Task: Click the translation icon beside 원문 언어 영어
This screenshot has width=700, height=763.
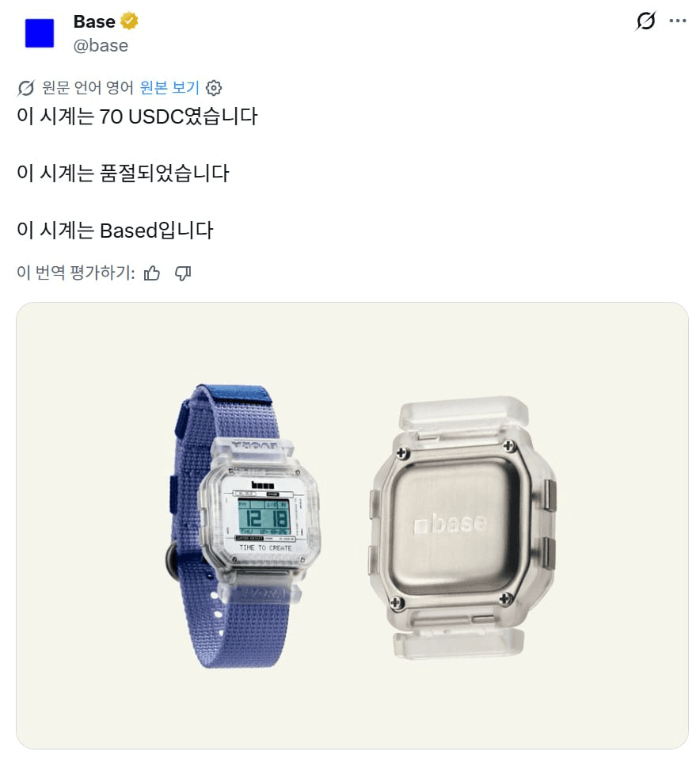Action: pyautogui.click(x=26, y=88)
